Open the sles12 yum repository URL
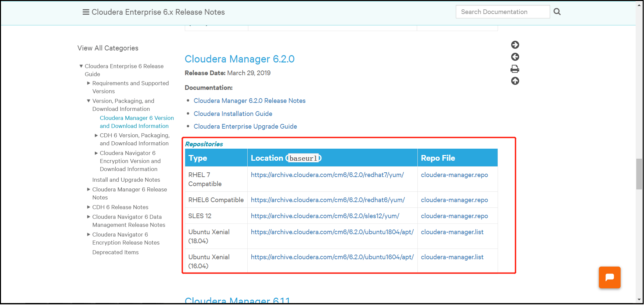644x305 pixels. [325, 216]
